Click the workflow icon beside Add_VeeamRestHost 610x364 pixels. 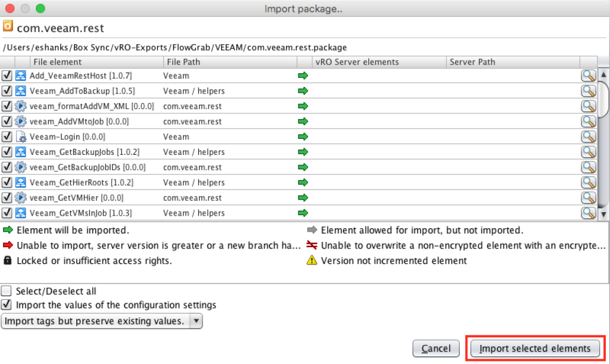point(20,75)
